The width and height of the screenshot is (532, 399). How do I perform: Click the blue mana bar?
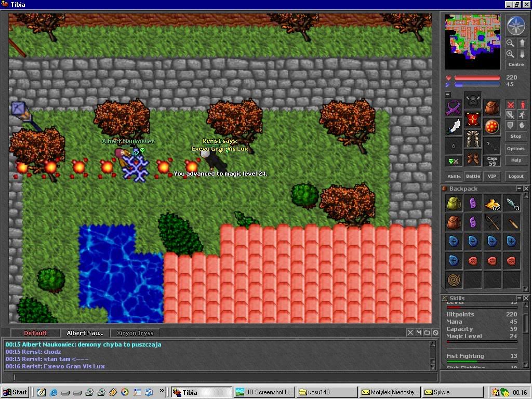pyautogui.click(x=477, y=84)
